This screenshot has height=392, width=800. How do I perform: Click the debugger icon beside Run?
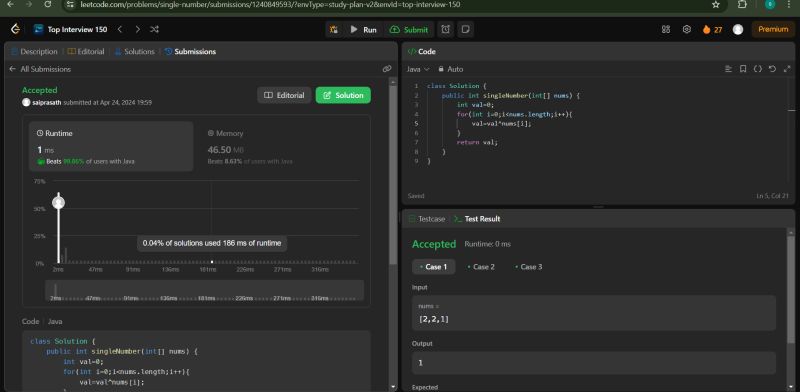click(x=334, y=30)
